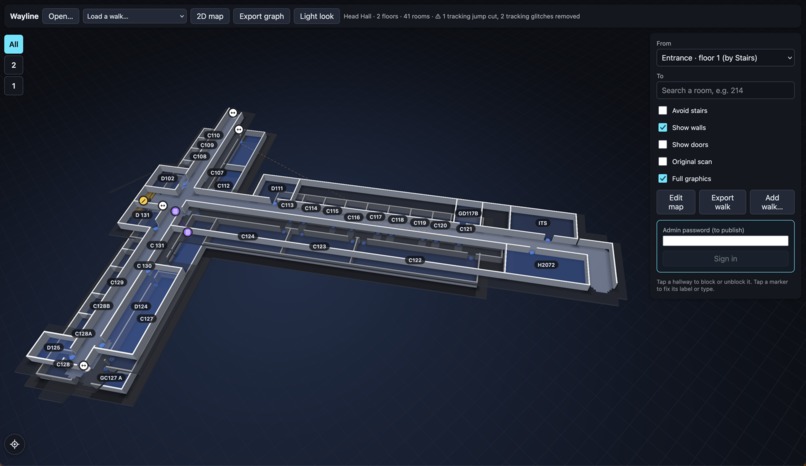Image resolution: width=806 pixels, height=466 pixels.
Task: Select the ITS room label
Action: pos(543,223)
